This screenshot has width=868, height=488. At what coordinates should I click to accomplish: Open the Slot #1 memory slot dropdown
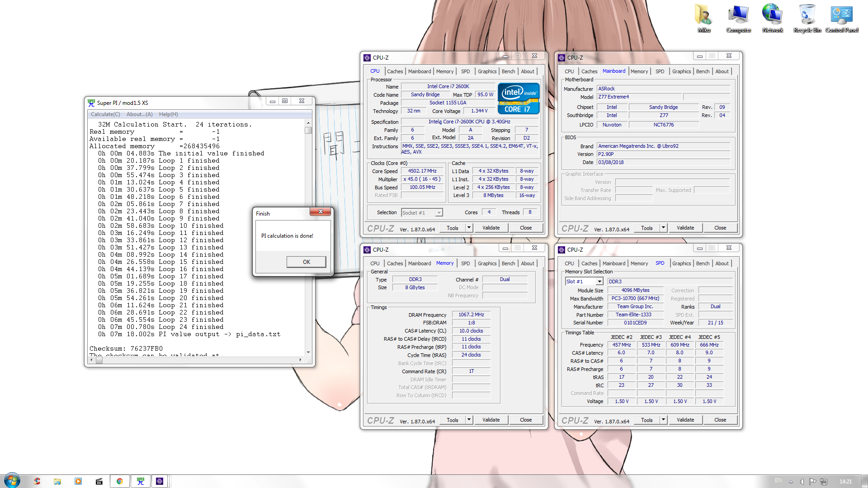[x=599, y=282]
